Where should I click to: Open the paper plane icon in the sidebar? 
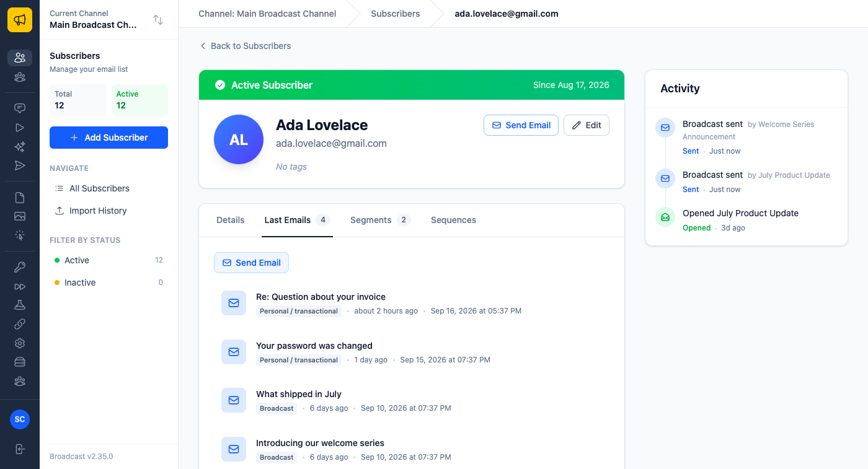pyautogui.click(x=20, y=165)
